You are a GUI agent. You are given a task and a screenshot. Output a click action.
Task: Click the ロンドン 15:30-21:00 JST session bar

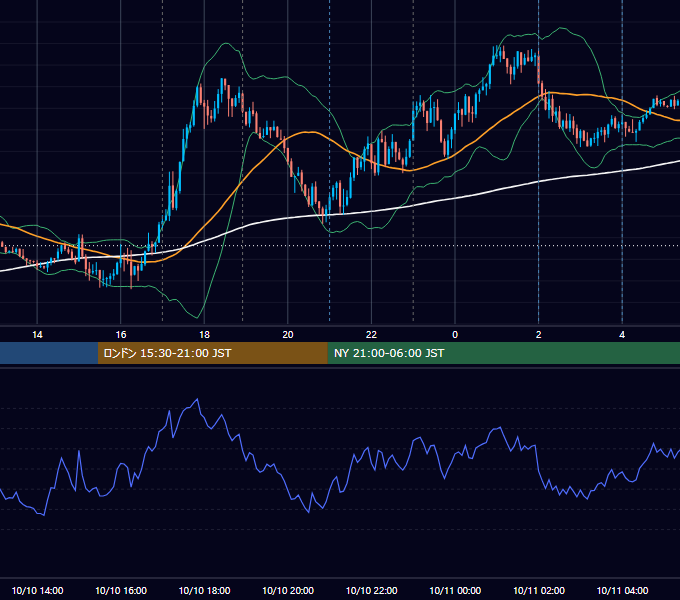[x=212, y=353]
